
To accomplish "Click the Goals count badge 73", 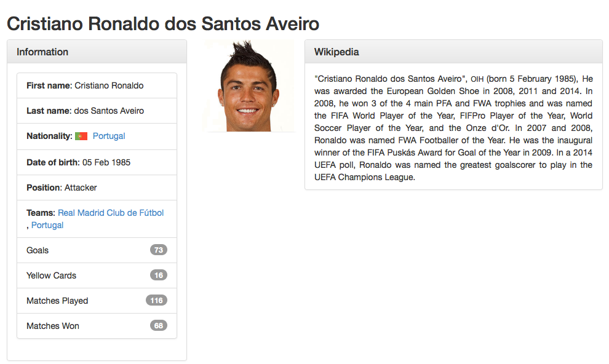I will [x=159, y=250].
